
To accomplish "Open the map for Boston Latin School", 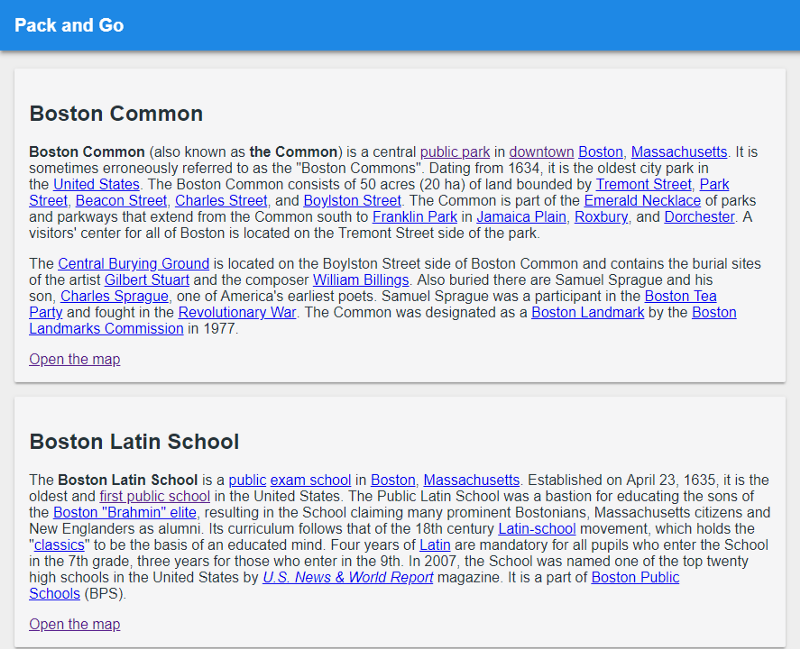I will [74, 624].
